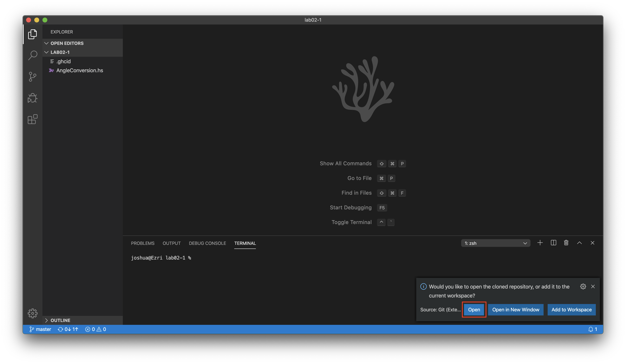This screenshot has width=626, height=364.
Task: Open the Source Control view
Action: coord(32,77)
